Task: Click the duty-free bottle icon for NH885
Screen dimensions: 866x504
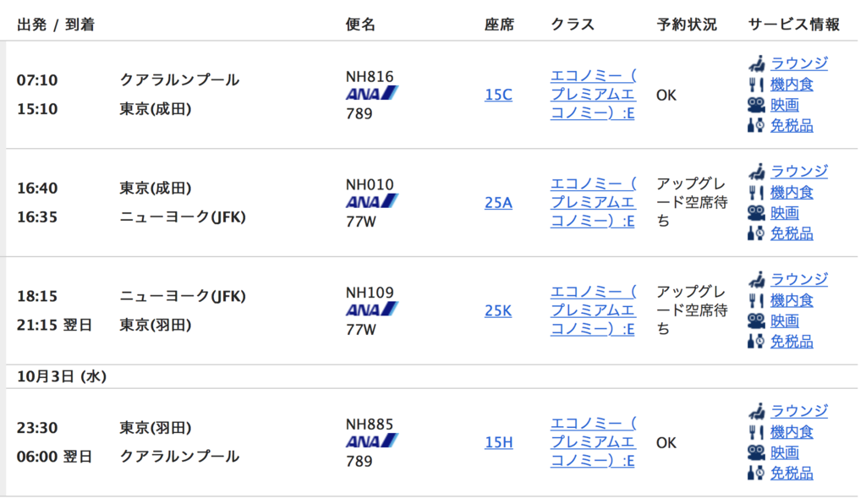Action: click(x=756, y=473)
